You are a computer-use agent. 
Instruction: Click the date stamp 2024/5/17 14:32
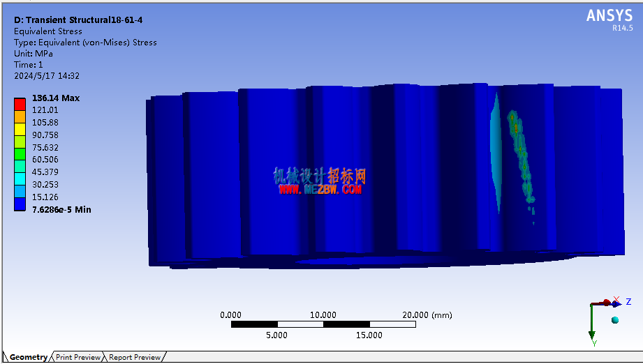pyautogui.click(x=47, y=76)
